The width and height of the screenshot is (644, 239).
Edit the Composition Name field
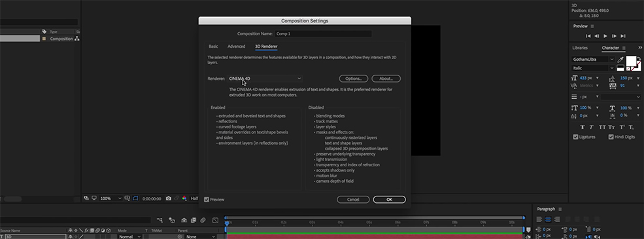pos(323,34)
